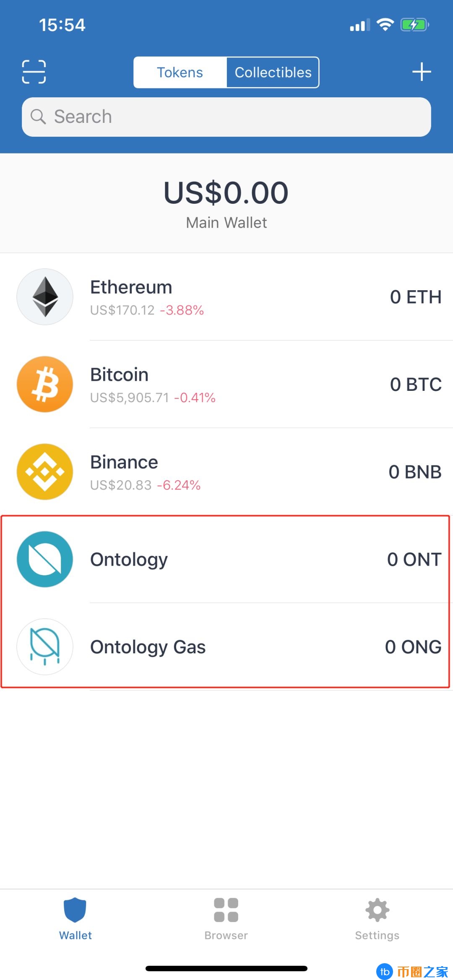Tap the Ethereum coin icon

[x=45, y=297]
